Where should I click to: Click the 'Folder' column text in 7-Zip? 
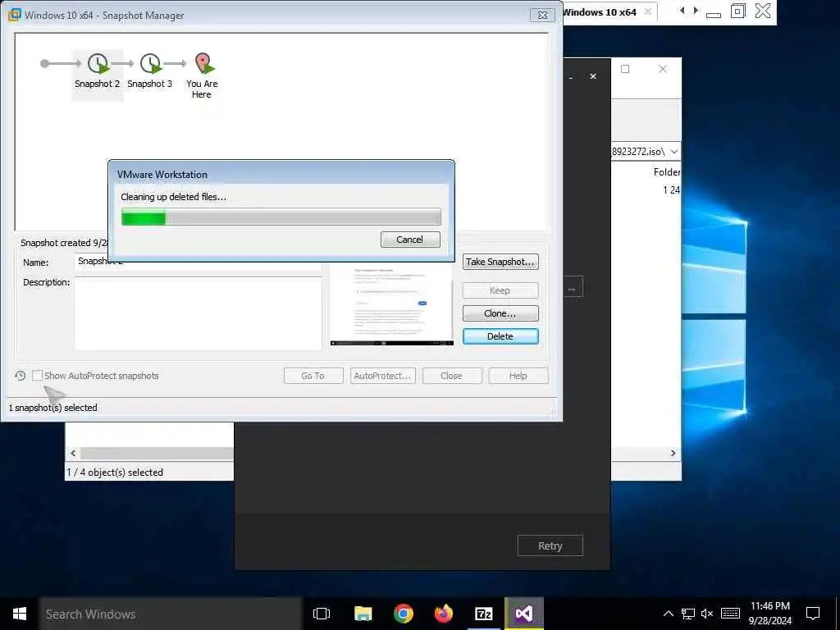point(666,172)
